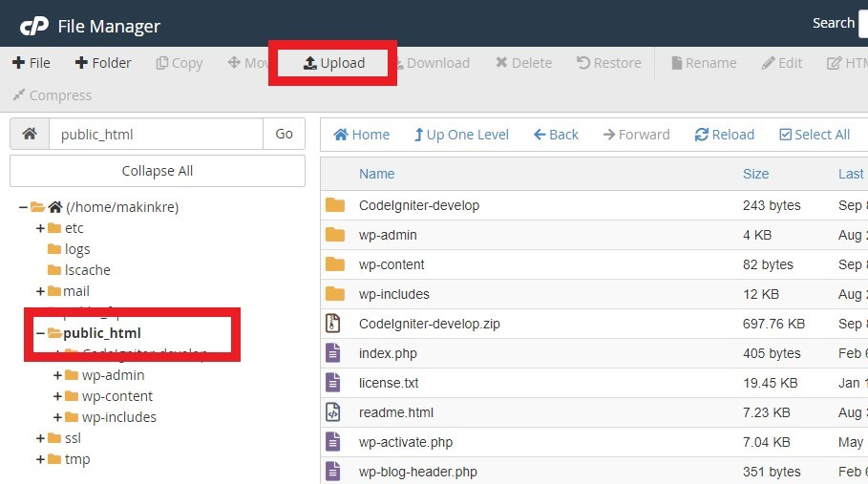
Task: Select public_html folder in tree
Action: point(102,333)
